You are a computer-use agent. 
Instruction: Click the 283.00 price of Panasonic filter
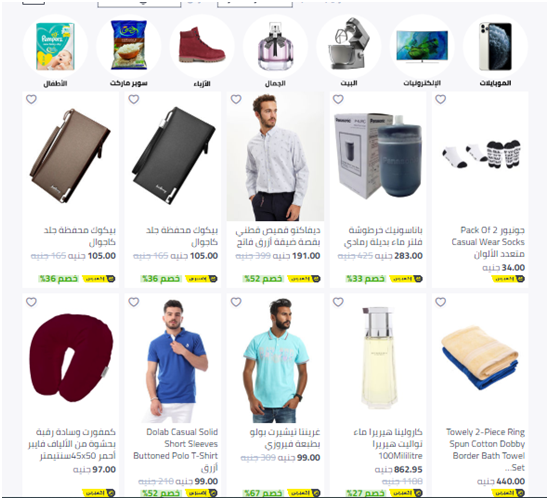point(408,256)
